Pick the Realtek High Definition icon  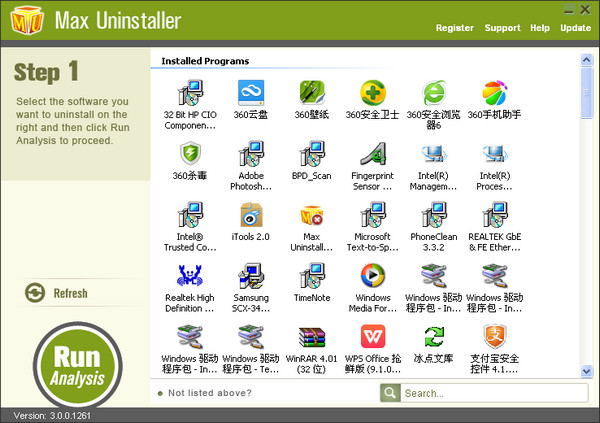190,276
